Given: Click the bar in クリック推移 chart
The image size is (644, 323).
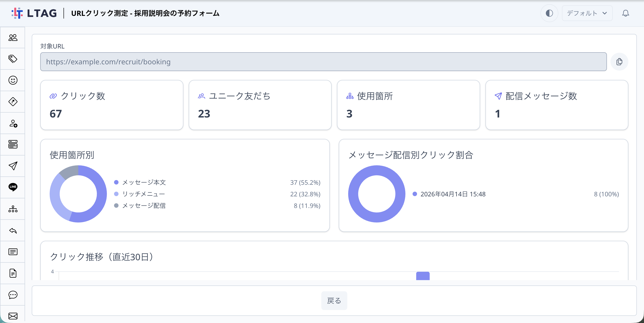Looking at the screenshot, I should pyautogui.click(x=423, y=276).
